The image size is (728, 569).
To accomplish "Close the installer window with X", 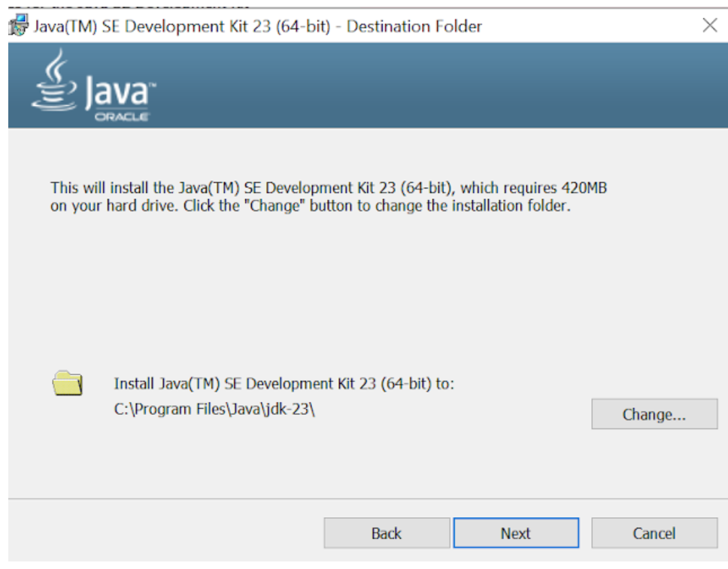I will [710, 25].
